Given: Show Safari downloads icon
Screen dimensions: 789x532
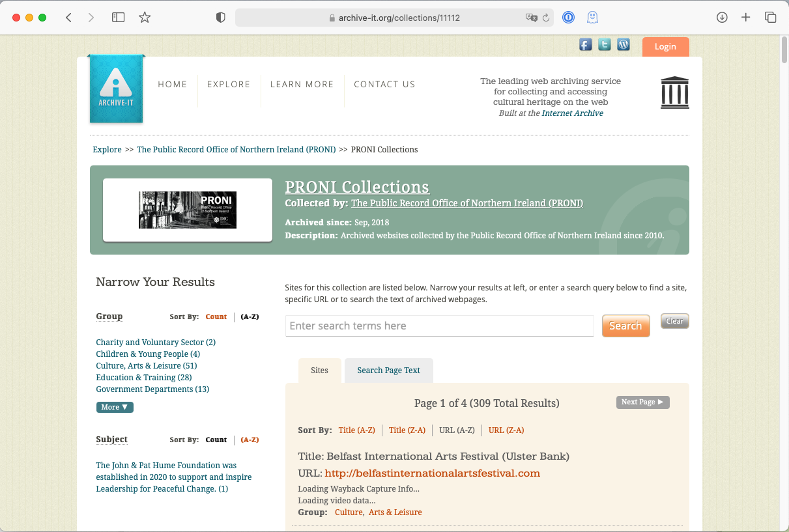Looking at the screenshot, I should [722, 18].
